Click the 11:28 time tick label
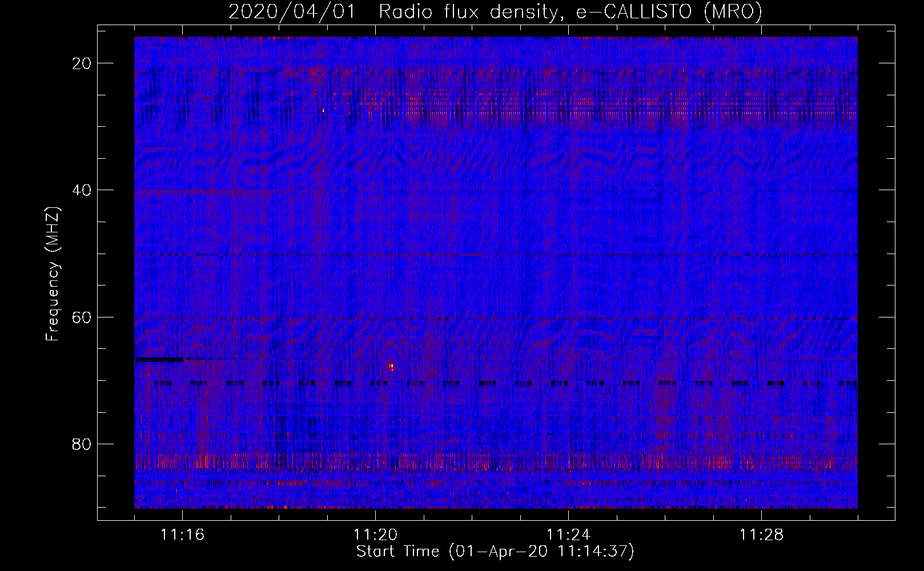The height and width of the screenshot is (571, 924). (761, 535)
